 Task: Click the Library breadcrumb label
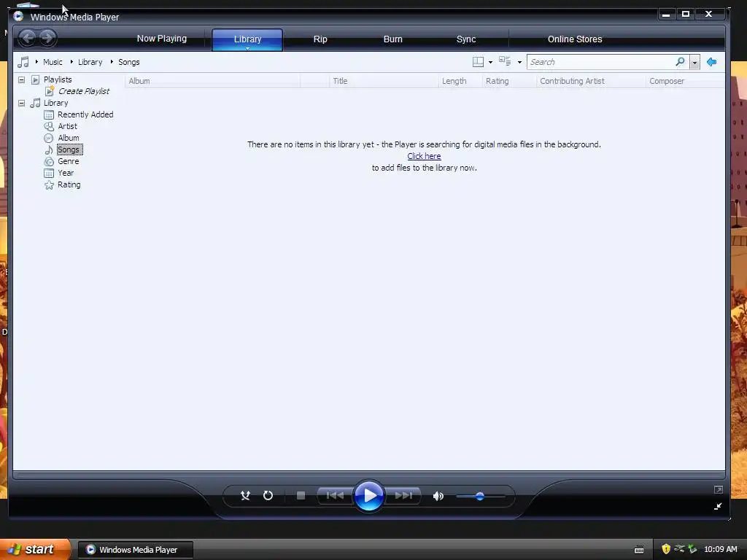(x=90, y=62)
